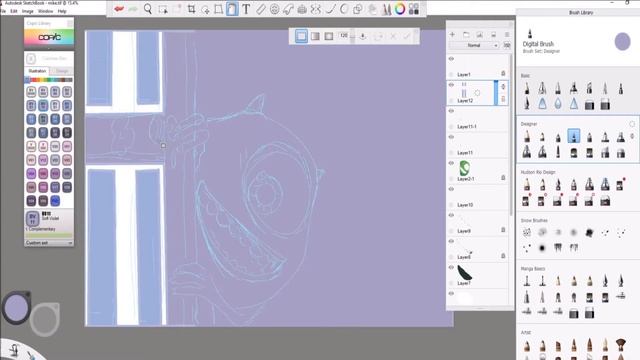Screen dimensions: 640x360
Task: Switch to the Design Copic tab
Action: 62,71
